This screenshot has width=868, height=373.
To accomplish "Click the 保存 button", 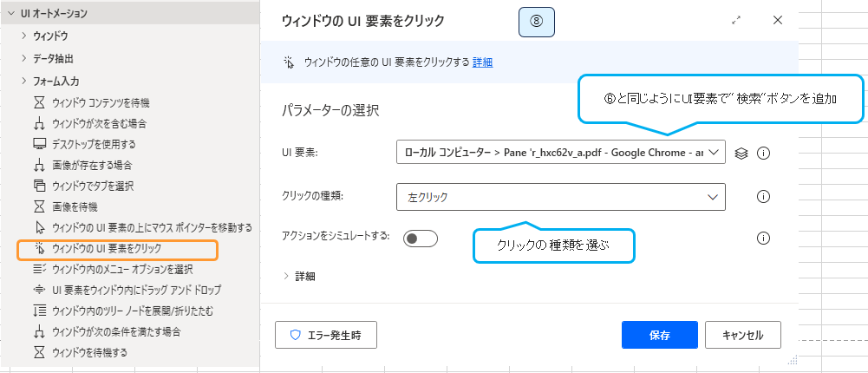I will click(x=659, y=334).
